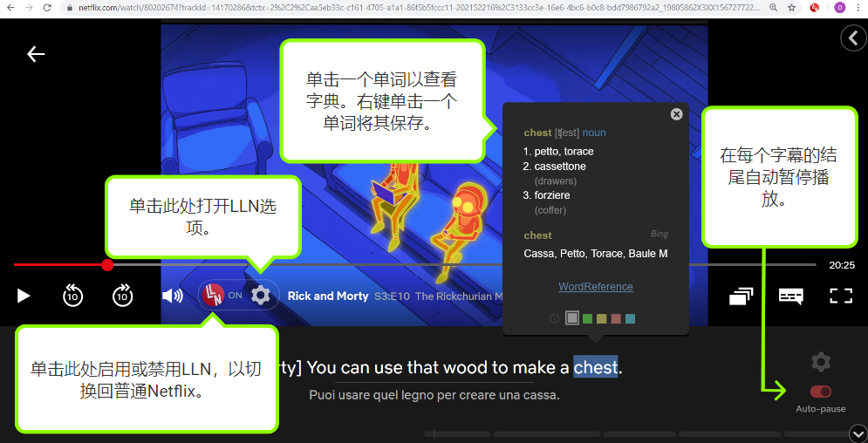868x443 pixels.
Task: Click the definition petto, torace
Action: coord(564,152)
